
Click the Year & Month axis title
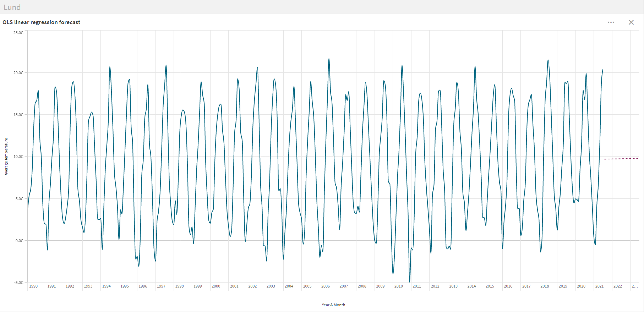333,305
